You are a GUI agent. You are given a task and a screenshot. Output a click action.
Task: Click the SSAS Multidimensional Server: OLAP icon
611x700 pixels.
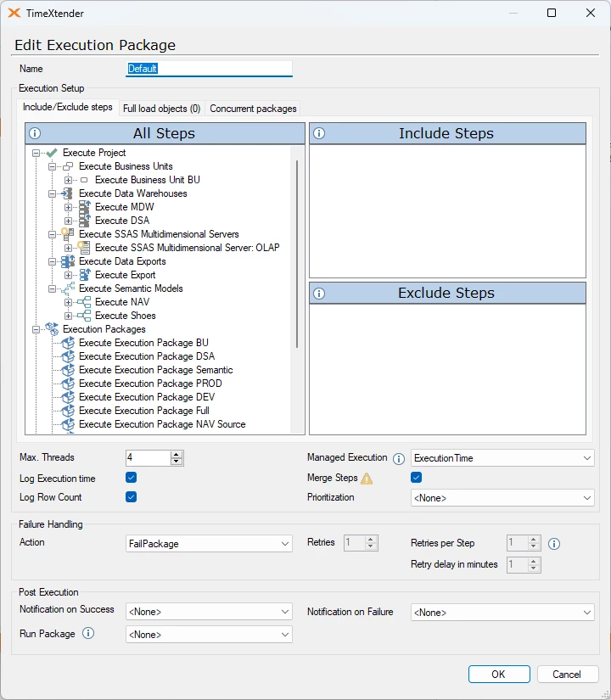[x=83, y=248]
